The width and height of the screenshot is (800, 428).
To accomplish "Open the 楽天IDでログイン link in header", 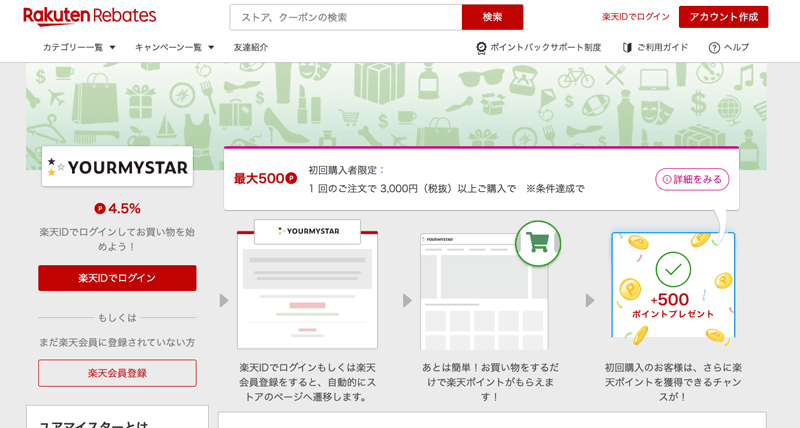I will tap(635, 17).
